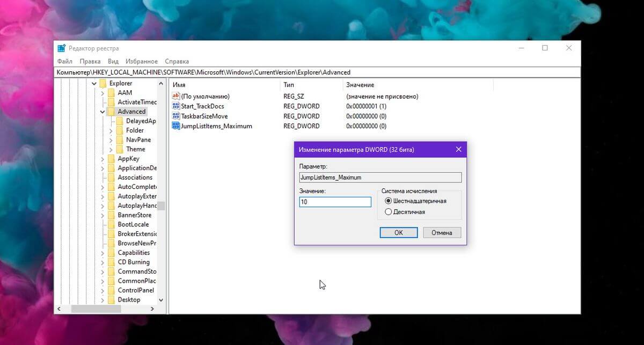
Task: Click the tree horizontal scrollbar left arrow
Action: coord(58,309)
